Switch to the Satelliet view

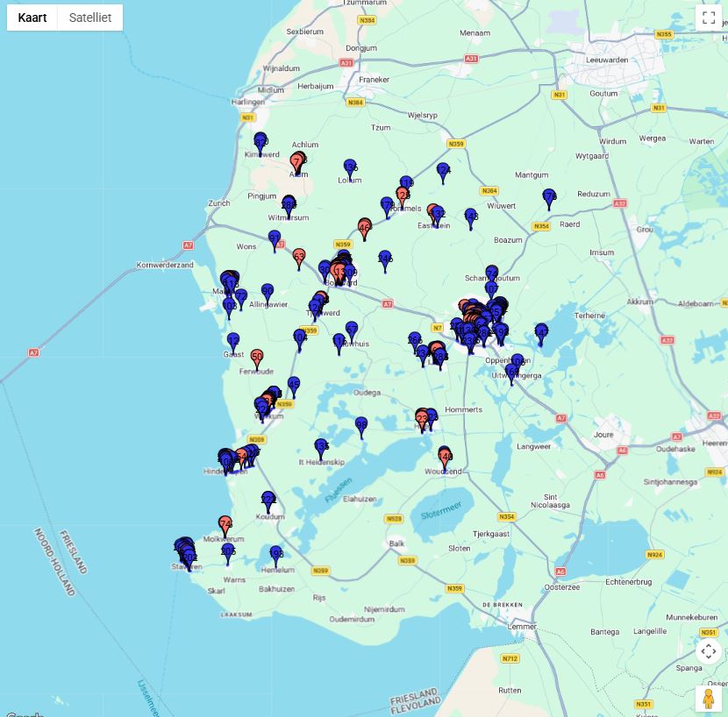tap(90, 18)
